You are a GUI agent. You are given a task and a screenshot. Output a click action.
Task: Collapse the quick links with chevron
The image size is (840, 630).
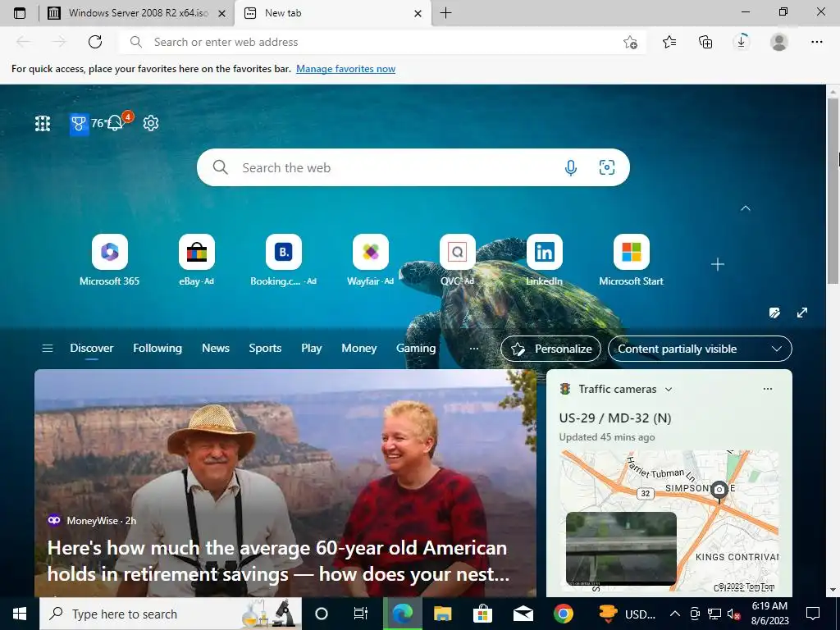tap(745, 208)
